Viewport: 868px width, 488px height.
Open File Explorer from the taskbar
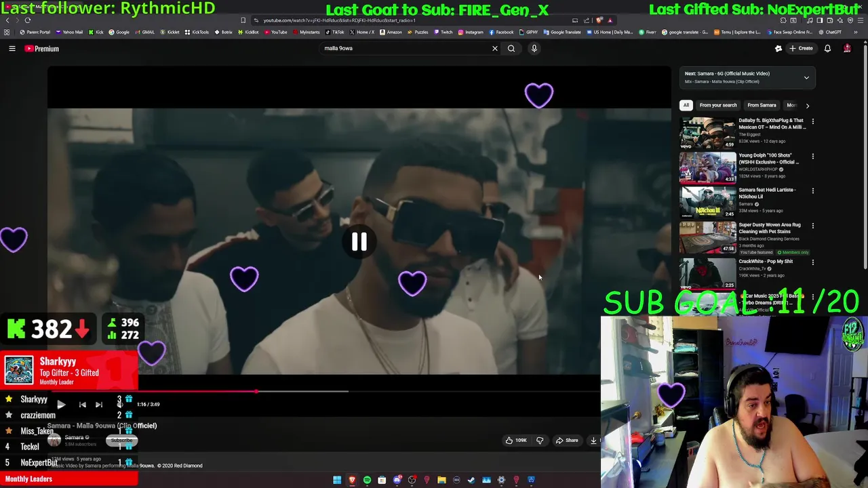441,480
